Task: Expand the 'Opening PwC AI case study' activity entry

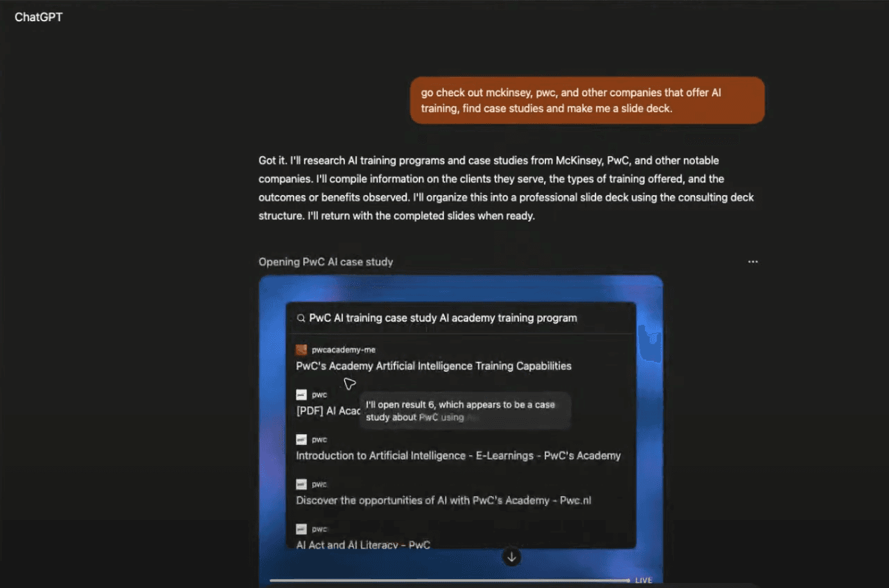Action: pos(325,261)
